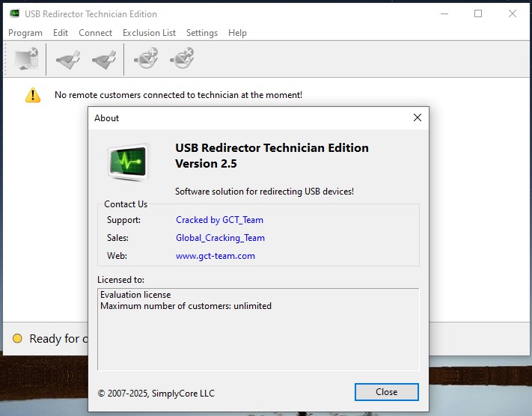The height and width of the screenshot is (416, 532).
Task: Follow the 'Cracked by GCT_Team' support link
Action: 219,220
